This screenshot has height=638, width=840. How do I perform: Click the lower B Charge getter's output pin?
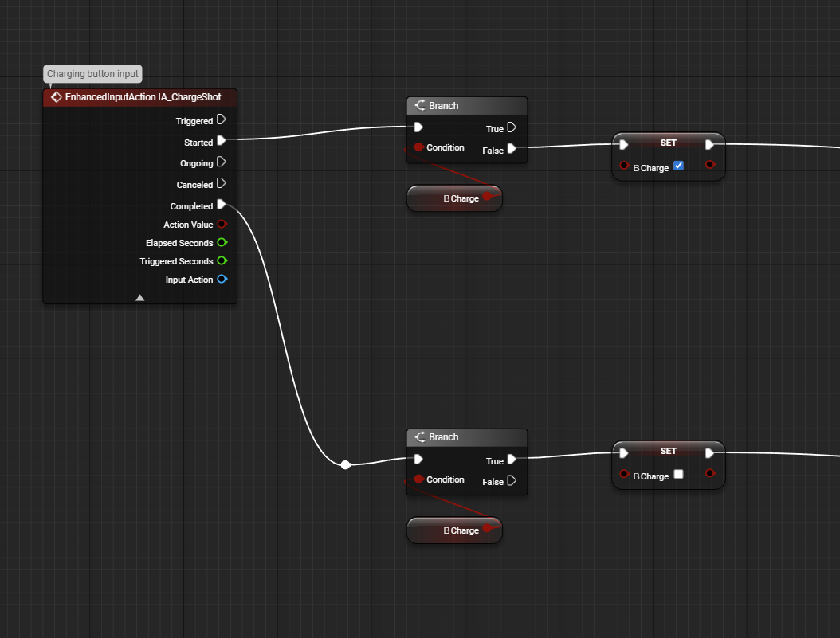488,528
